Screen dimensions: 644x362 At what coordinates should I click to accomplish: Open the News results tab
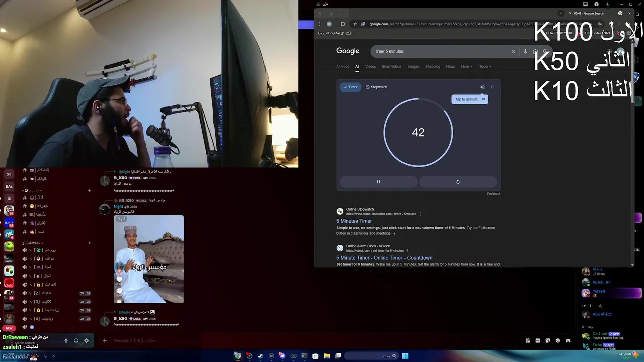[450, 66]
